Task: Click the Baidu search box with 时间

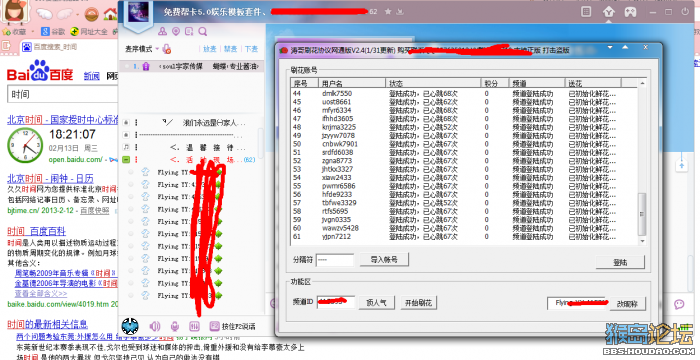Action: (x=63, y=95)
